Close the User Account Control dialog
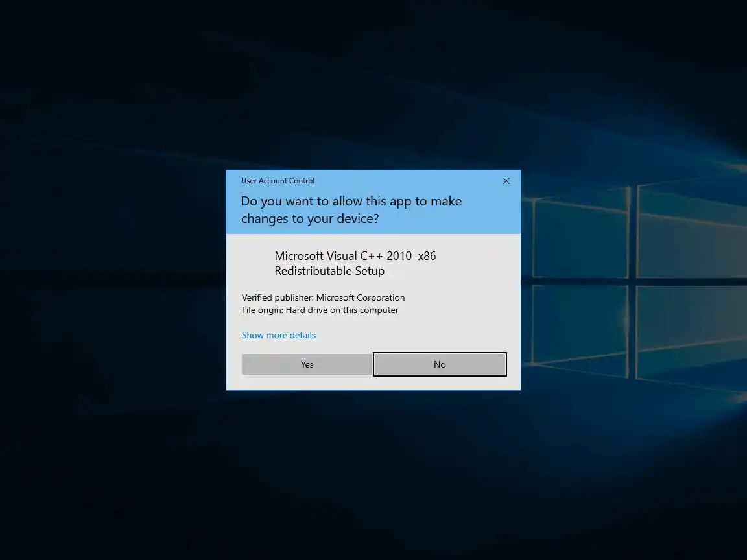747x560 pixels. (506, 181)
